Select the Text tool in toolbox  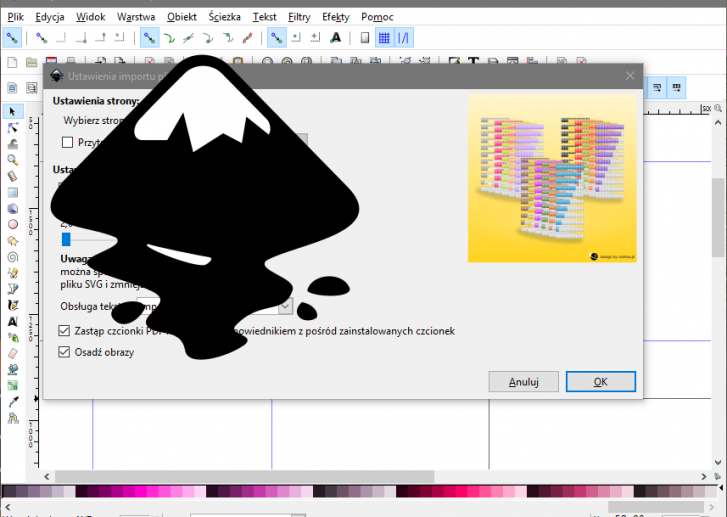pyautogui.click(x=13, y=321)
